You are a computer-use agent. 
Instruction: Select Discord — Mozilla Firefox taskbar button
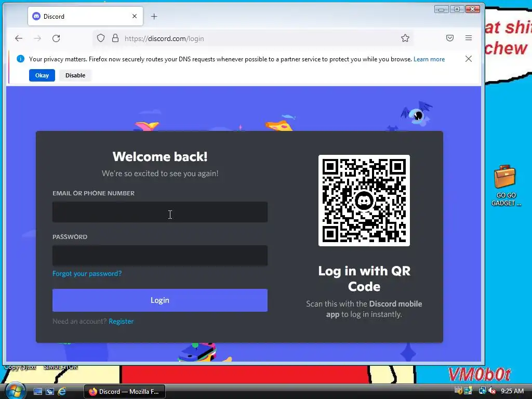coord(125,392)
